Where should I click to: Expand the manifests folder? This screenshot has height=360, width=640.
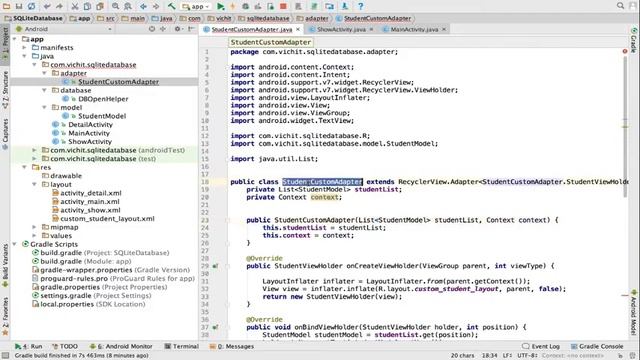tap(25, 48)
